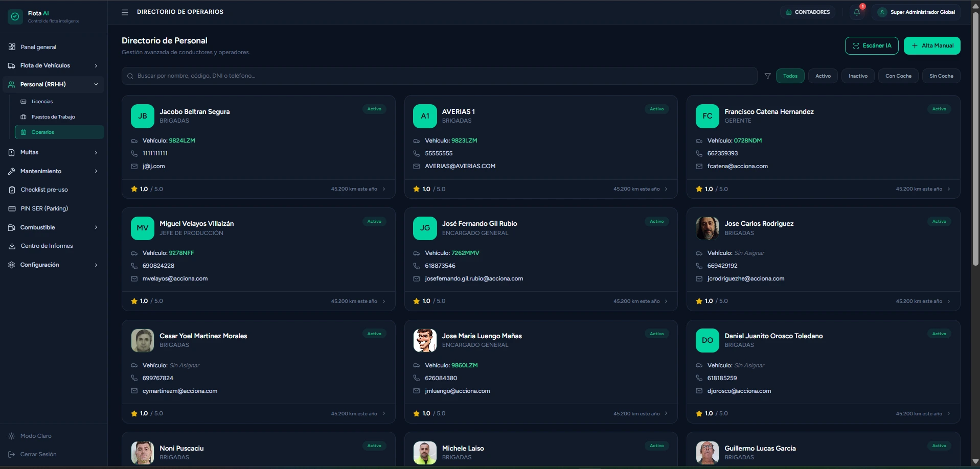The width and height of the screenshot is (980, 469).
Task: Click the CONTADORES button
Action: (808, 12)
